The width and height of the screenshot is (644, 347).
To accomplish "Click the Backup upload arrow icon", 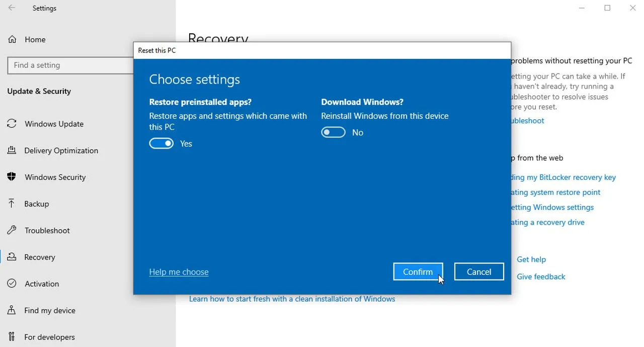I will [x=12, y=204].
